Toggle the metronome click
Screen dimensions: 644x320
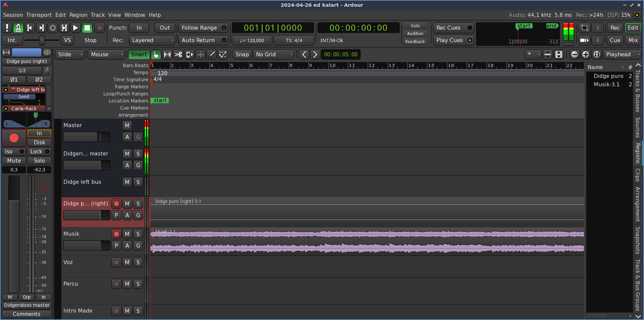[x=18, y=28]
